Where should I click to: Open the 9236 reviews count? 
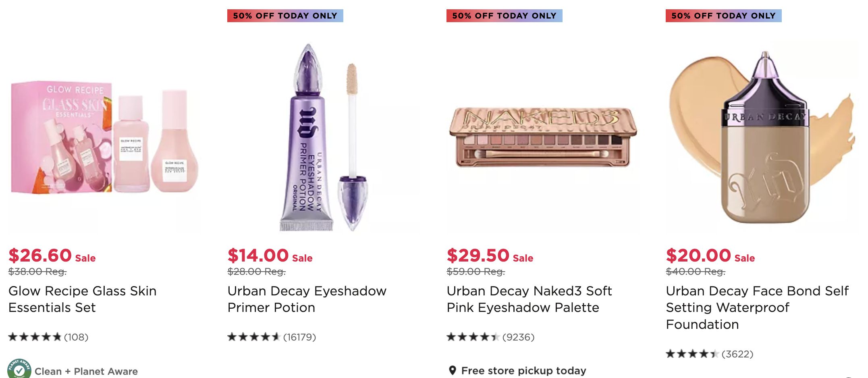point(518,337)
